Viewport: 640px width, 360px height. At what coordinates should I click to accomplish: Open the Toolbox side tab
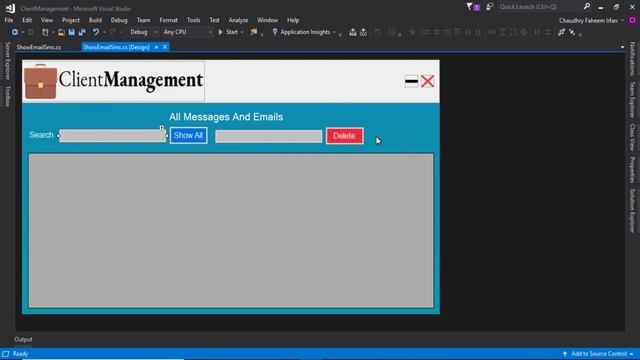pos(7,96)
